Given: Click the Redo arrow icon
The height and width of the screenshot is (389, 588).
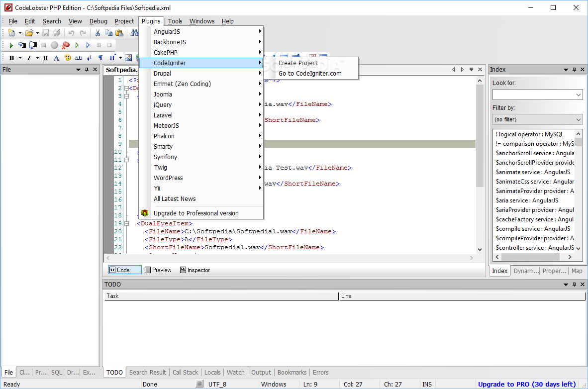Looking at the screenshot, I should (83, 33).
